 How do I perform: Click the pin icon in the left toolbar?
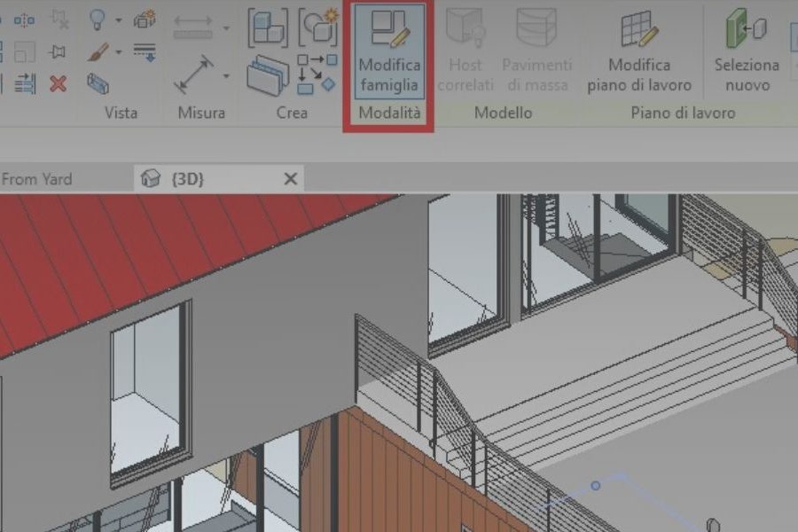coord(59,52)
